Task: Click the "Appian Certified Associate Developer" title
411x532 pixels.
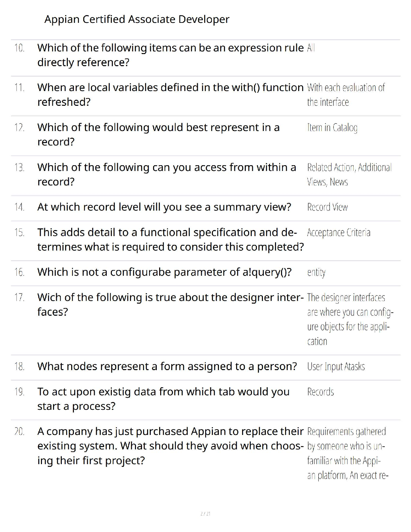Action: coord(137,19)
